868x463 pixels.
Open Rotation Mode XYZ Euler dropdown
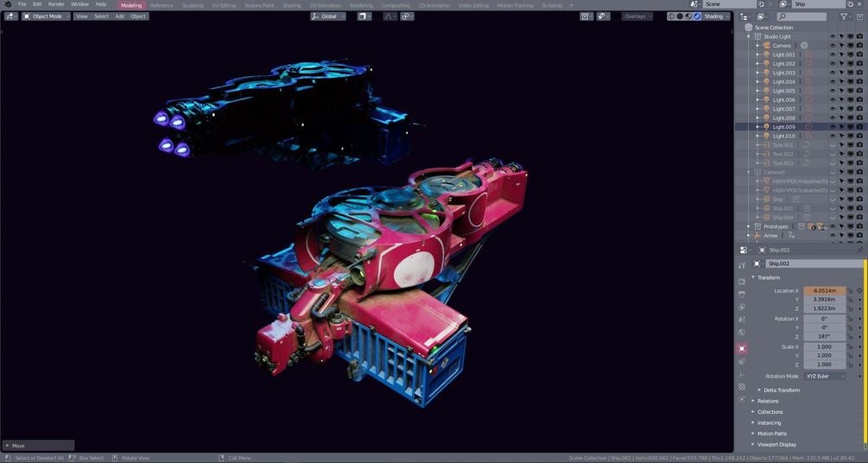[x=824, y=376]
